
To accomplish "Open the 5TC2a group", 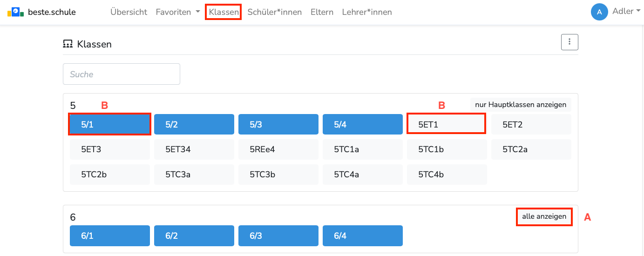I will click(x=531, y=149).
